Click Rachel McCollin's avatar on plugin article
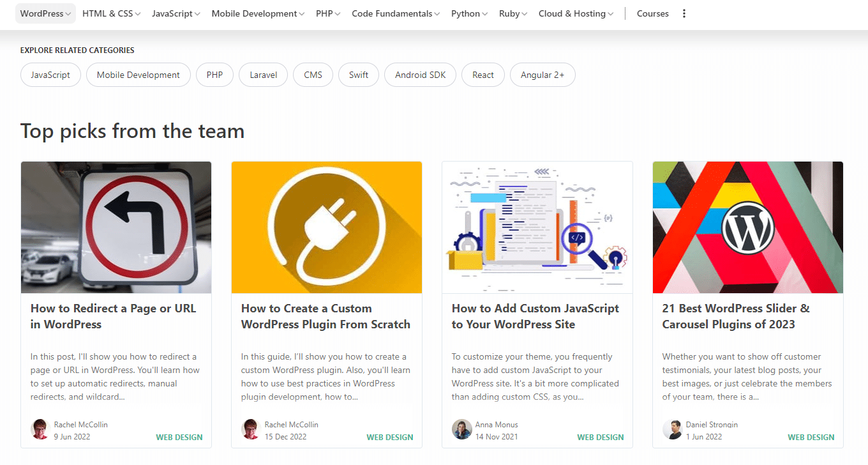The image size is (868, 465). click(251, 429)
